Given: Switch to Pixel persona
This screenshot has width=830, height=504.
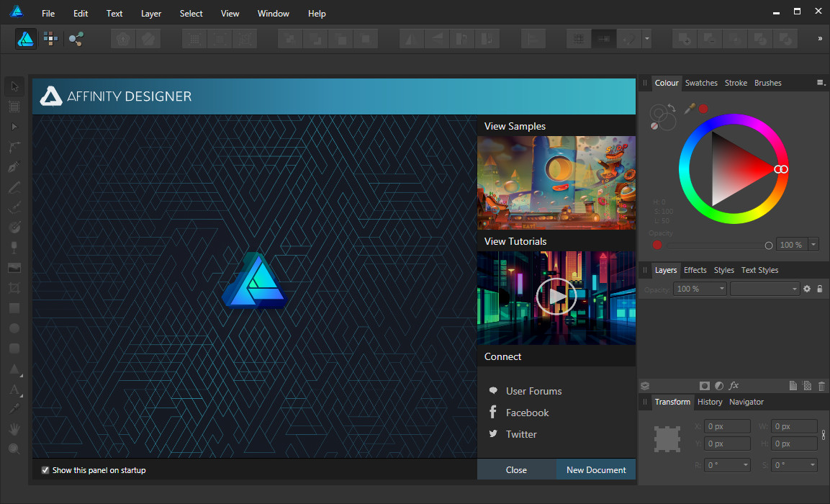Looking at the screenshot, I should coord(51,39).
